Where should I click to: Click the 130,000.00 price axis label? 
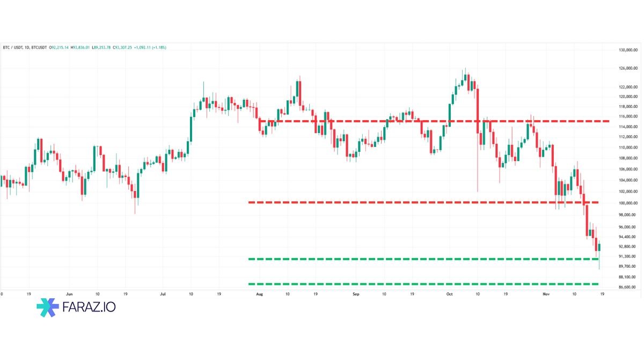coord(628,50)
